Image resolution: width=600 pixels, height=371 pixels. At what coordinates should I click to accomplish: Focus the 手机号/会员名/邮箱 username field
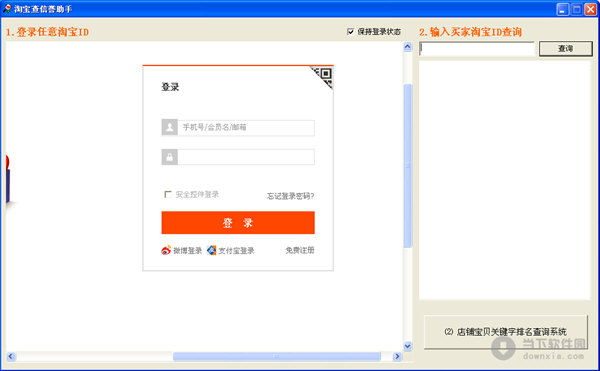pyautogui.click(x=246, y=128)
